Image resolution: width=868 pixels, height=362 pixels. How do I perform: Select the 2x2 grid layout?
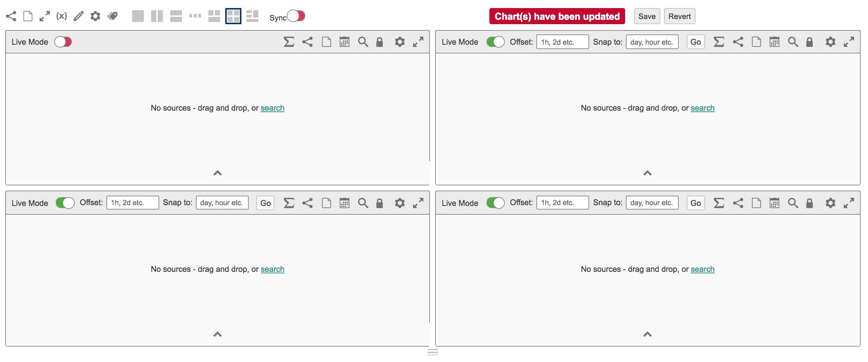(x=233, y=16)
